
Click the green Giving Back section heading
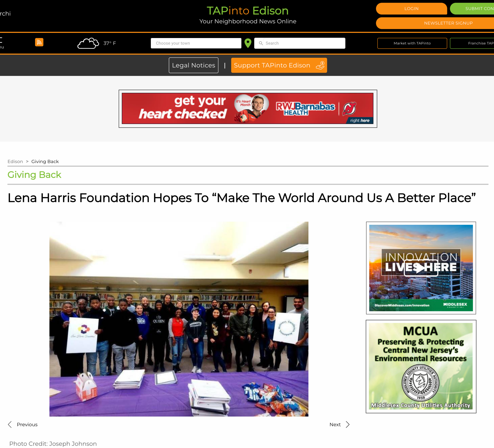(x=34, y=175)
